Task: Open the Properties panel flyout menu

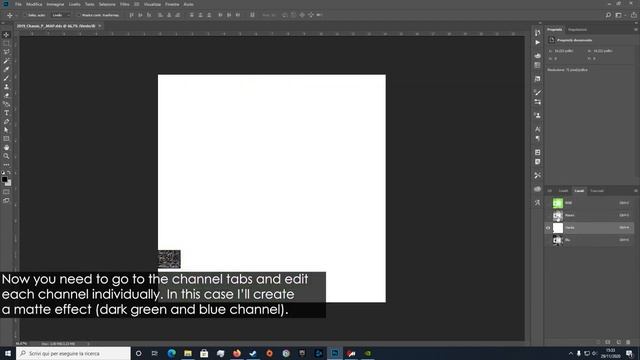Action: coord(636,29)
